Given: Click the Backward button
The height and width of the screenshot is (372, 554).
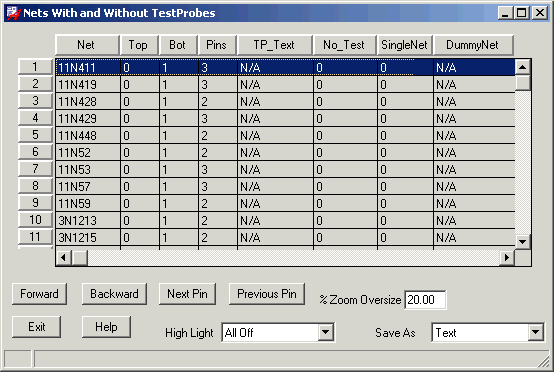Looking at the screenshot, I should tap(114, 294).
